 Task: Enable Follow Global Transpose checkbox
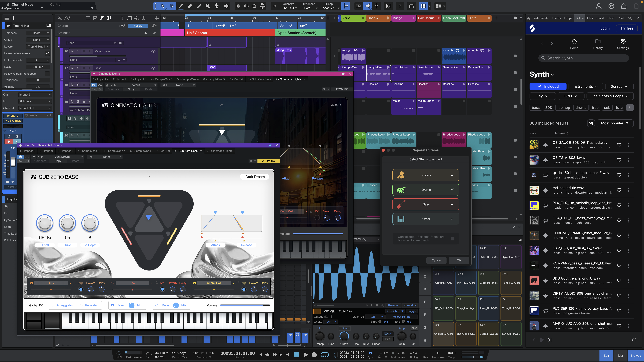coord(47,74)
